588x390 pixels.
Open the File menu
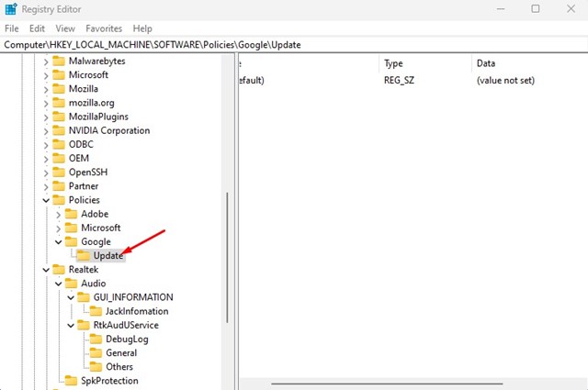pyautogui.click(x=12, y=28)
